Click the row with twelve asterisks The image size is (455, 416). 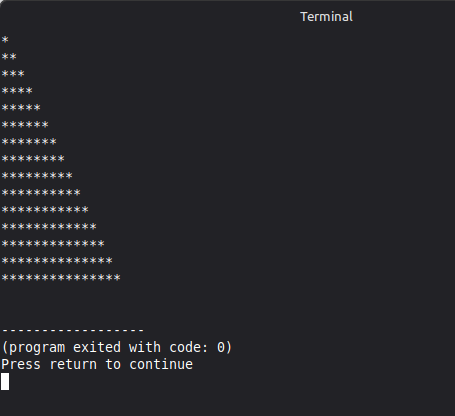[49, 227]
